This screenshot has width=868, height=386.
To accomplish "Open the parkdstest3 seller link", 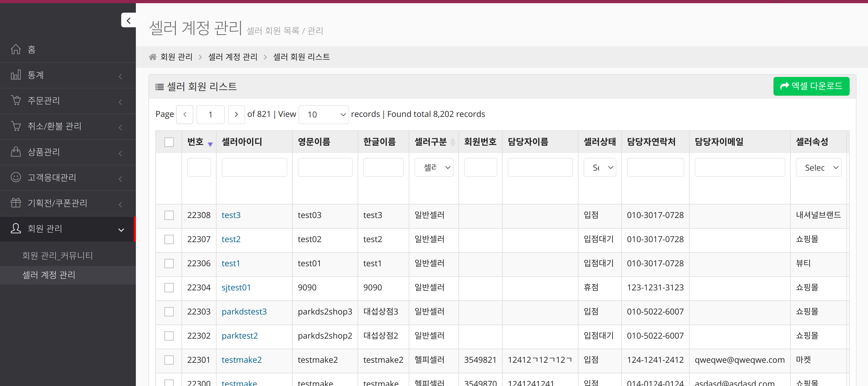I will pyautogui.click(x=244, y=312).
